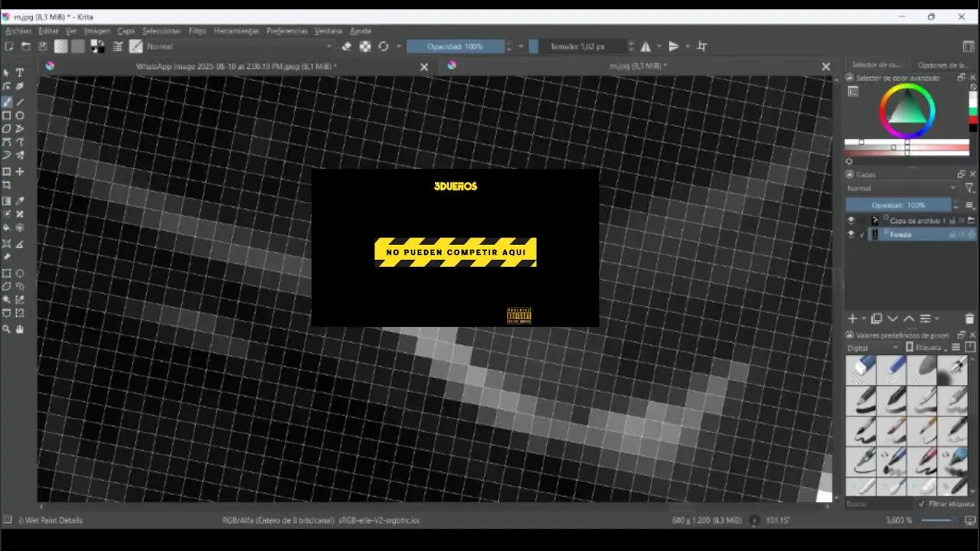Adjust the toolbar Opacidad 100% slider
The image size is (980, 551).
(x=455, y=47)
